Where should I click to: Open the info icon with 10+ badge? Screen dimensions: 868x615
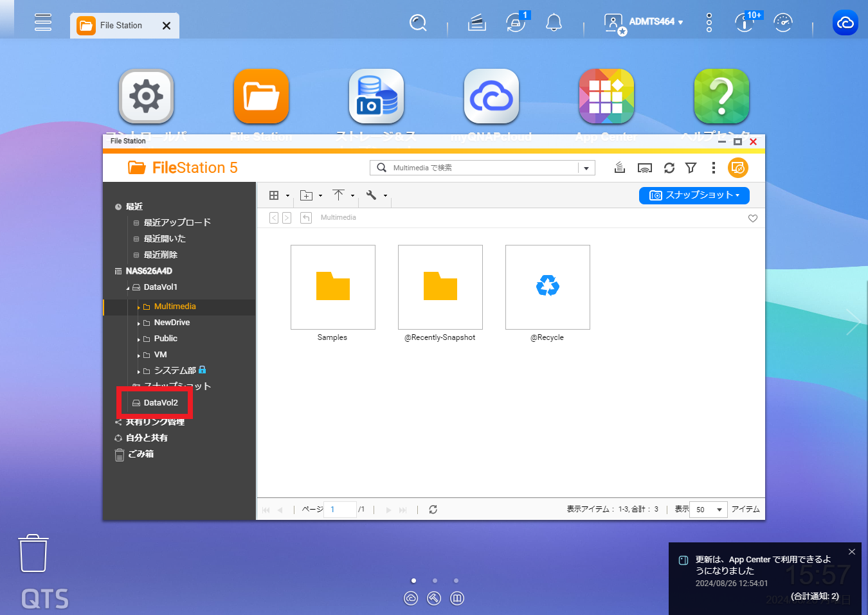[746, 22]
